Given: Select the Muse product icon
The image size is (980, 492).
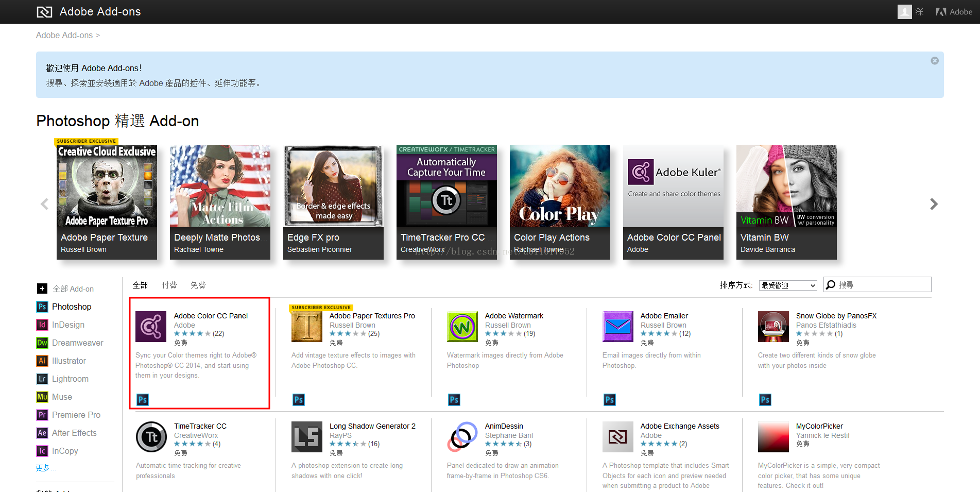Looking at the screenshot, I should click(x=42, y=397).
